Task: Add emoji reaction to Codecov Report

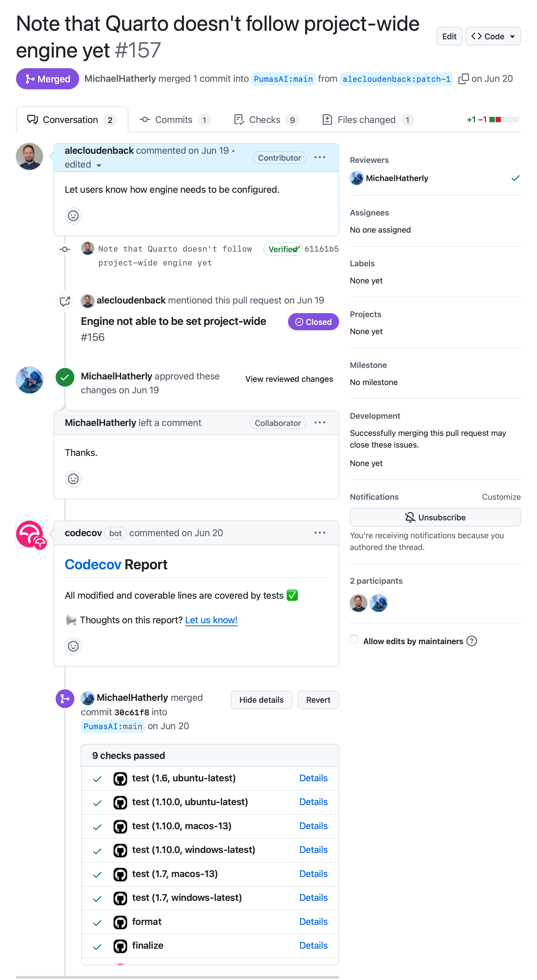Action: [x=73, y=646]
